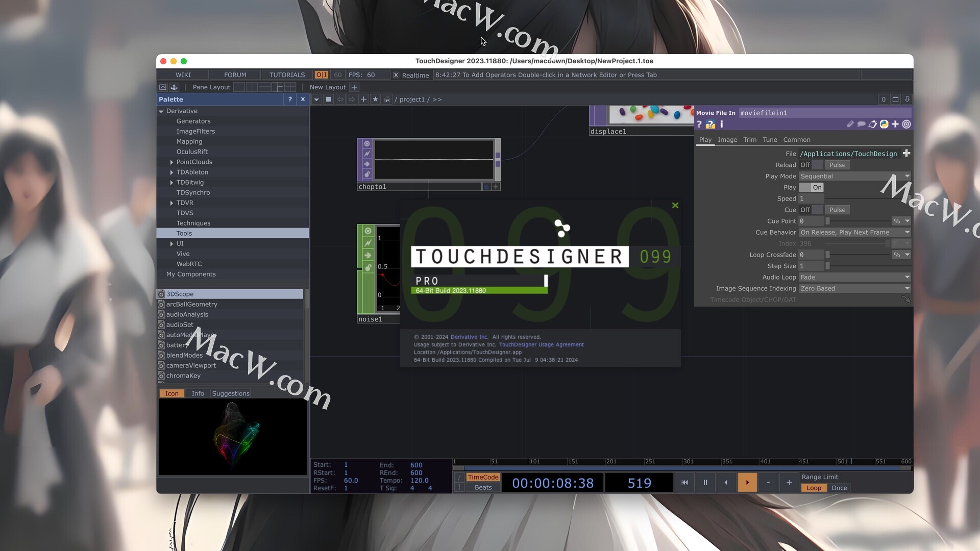This screenshot has height=551, width=980.
Task: Click the Python editor icon in parameter panel
Action: click(884, 124)
